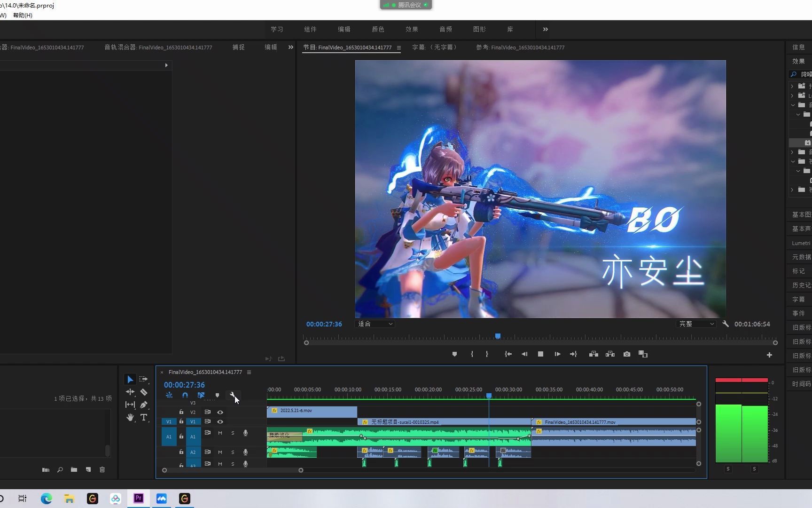Solo track A2
Image resolution: width=812 pixels, height=508 pixels.
pyautogui.click(x=233, y=452)
